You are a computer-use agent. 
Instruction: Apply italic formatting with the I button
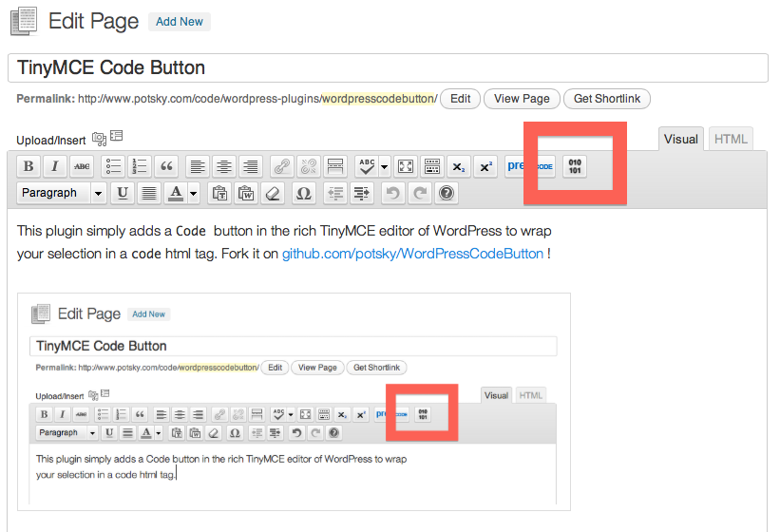pos(55,166)
